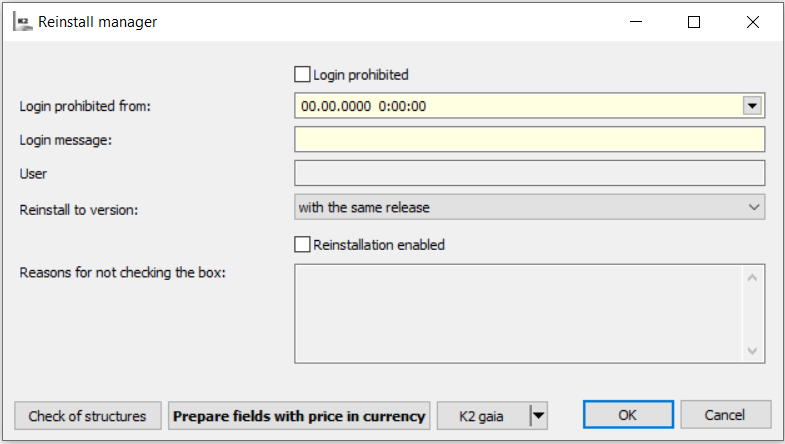Screen dimensions: 785x444
Task: Tick the Reinstallation enabled checkbox
Action: tap(302, 244)
